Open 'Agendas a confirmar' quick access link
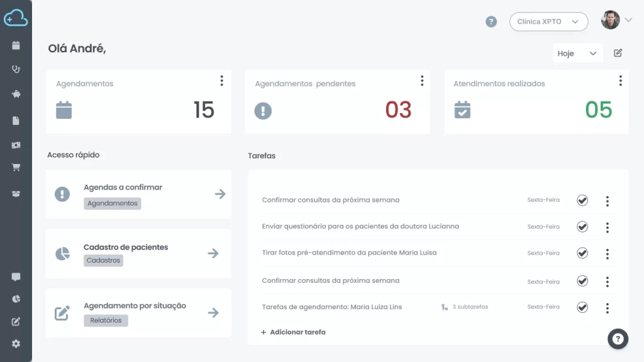This screenshot has width=644, height=362. (x=138, y=194)
